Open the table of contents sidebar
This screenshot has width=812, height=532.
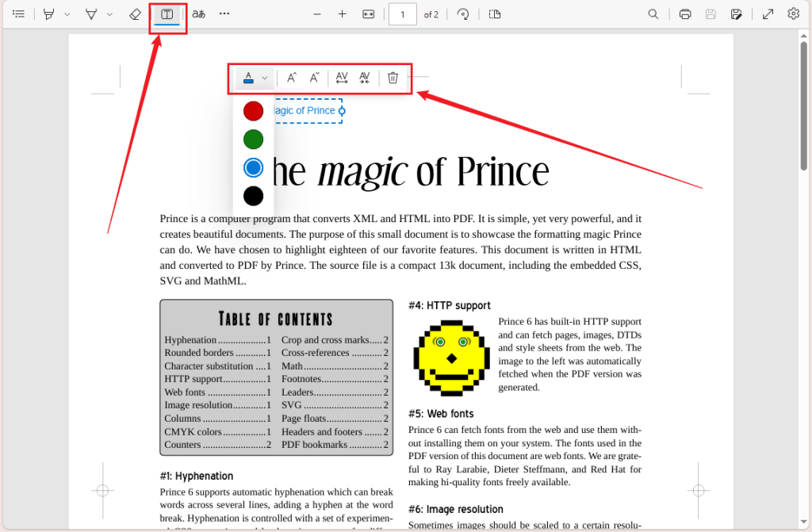click(x=19, y=14)
